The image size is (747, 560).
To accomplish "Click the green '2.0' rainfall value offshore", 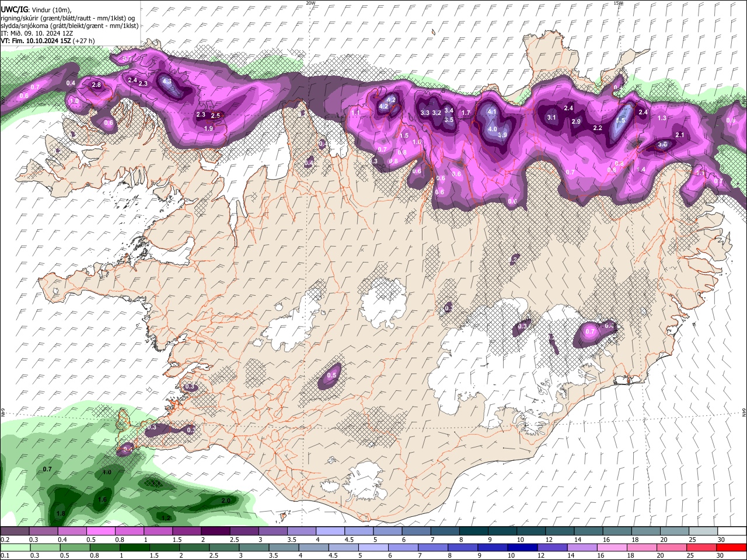I will coord(226,501).
